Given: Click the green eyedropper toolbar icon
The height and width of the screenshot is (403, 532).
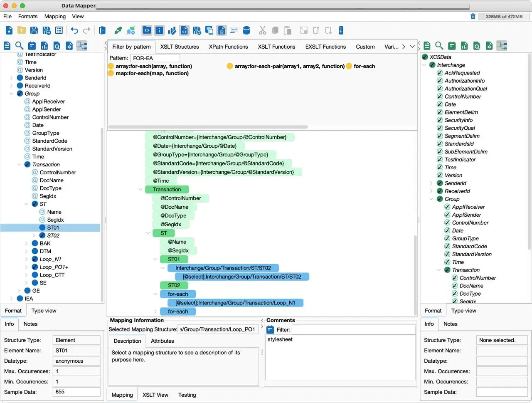Looking at the screenshot, I should pyautogui.click(x=118, y=30).
